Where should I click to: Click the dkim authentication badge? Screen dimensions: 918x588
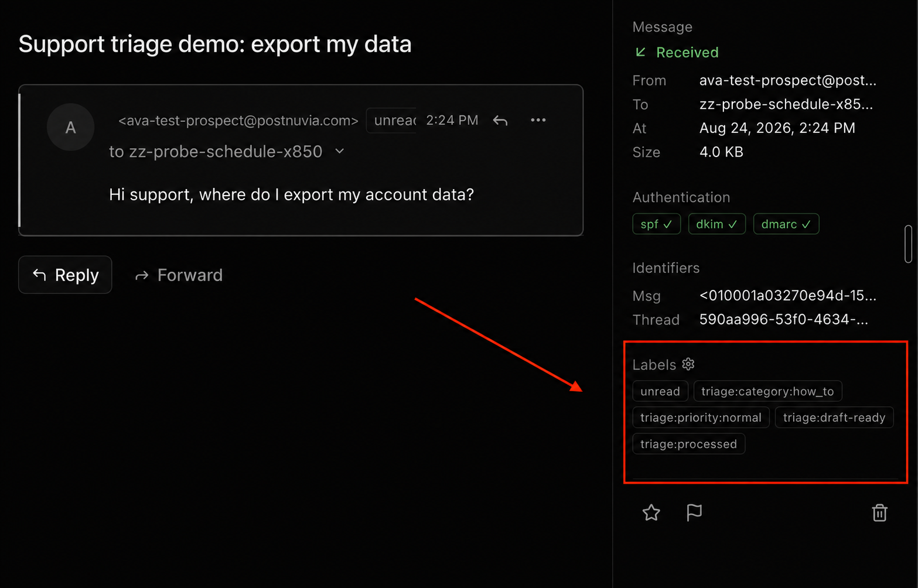click(x=716, y=224)
